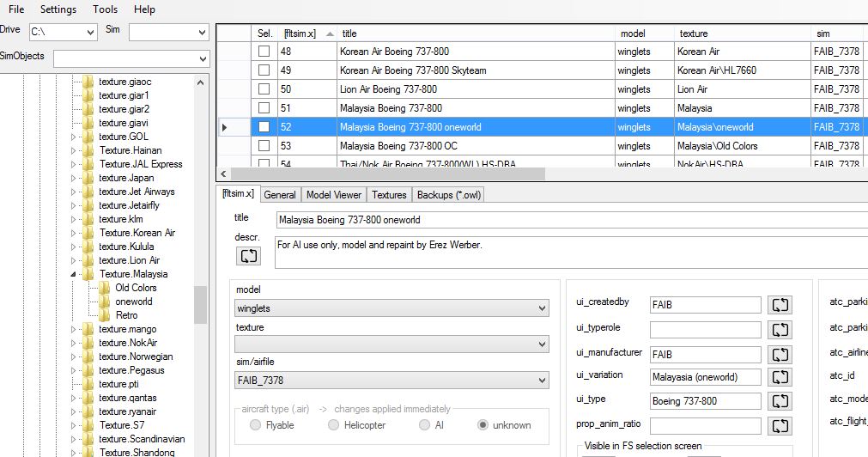
Task: Switch to the General tab
Action: 280,195
